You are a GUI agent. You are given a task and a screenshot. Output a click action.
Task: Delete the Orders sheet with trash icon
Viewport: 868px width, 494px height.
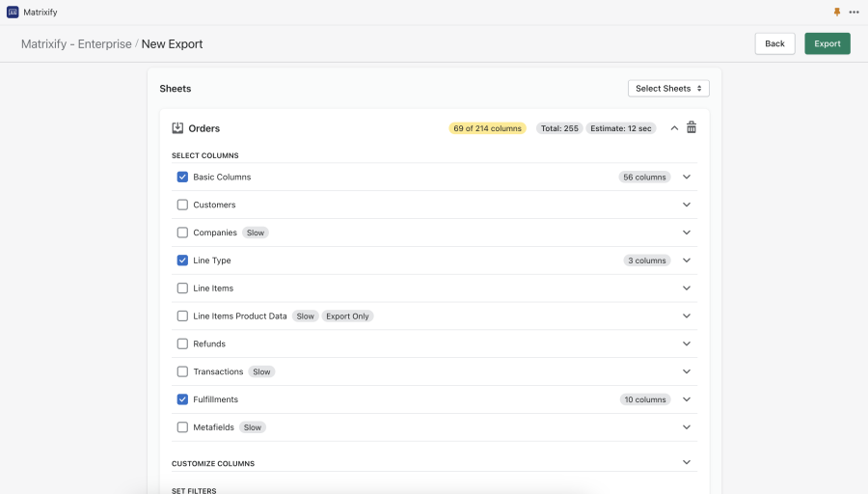click(692, 128)
